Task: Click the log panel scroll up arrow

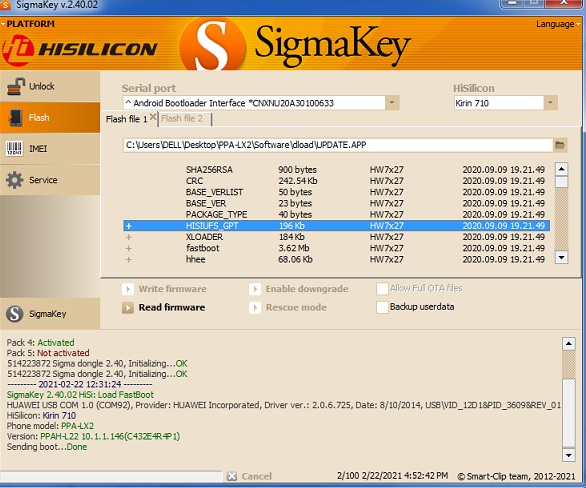Action: [568, 343]
